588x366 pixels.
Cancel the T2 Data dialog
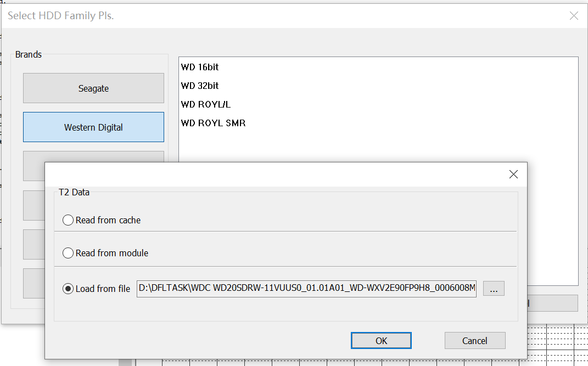(475, 341)
